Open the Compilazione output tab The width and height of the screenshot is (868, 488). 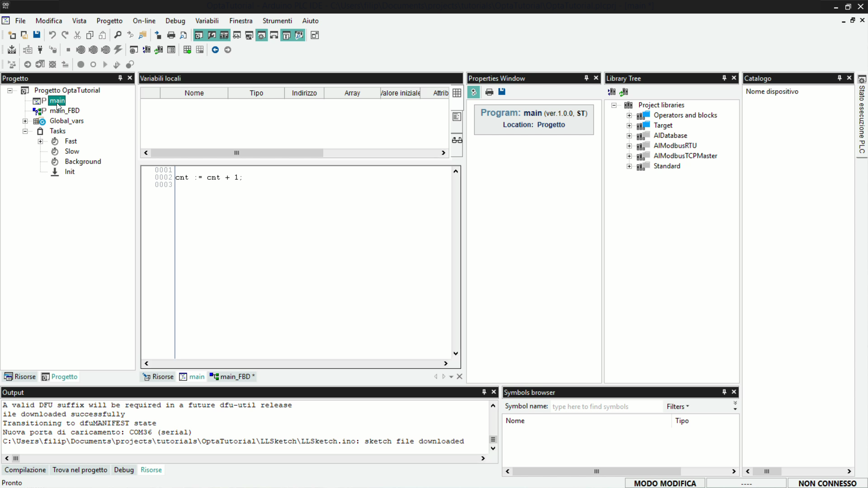tap(25, 470)
